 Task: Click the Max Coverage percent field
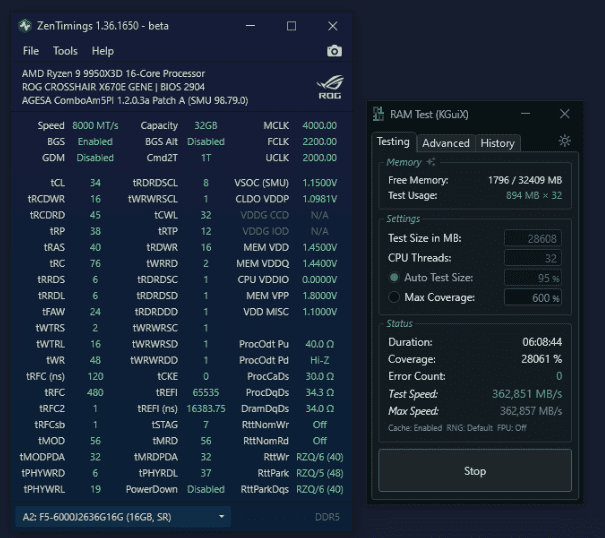tap(533, 298)
